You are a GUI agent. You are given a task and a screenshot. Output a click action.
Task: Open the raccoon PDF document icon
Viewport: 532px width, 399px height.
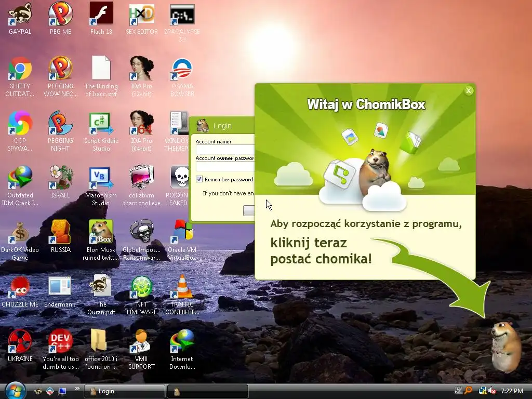pyautogui.click(x=101, y=295)
